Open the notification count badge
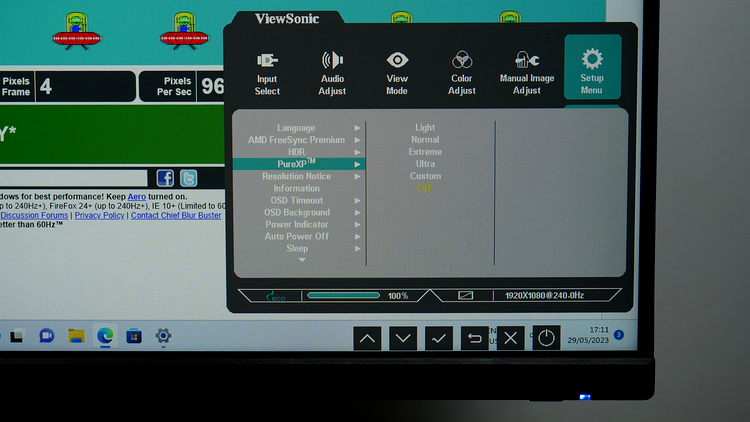 (618, 334)
